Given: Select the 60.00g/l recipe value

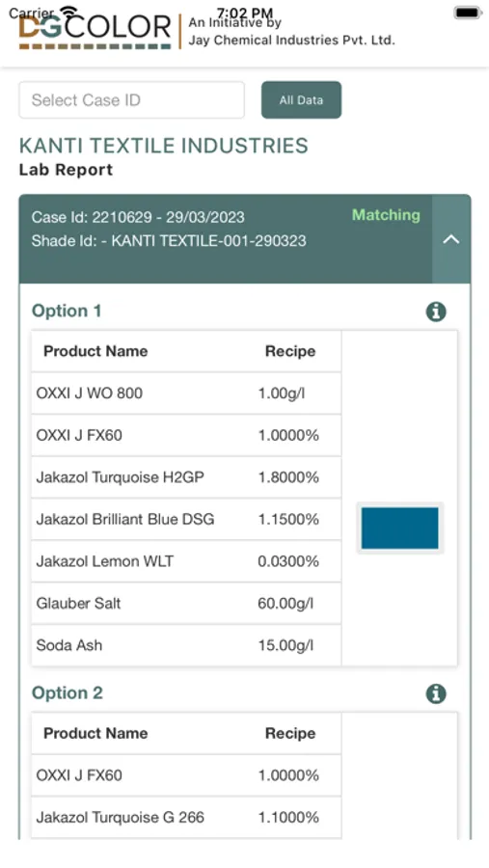Looking at the screenshot, I should pos(285,604).
